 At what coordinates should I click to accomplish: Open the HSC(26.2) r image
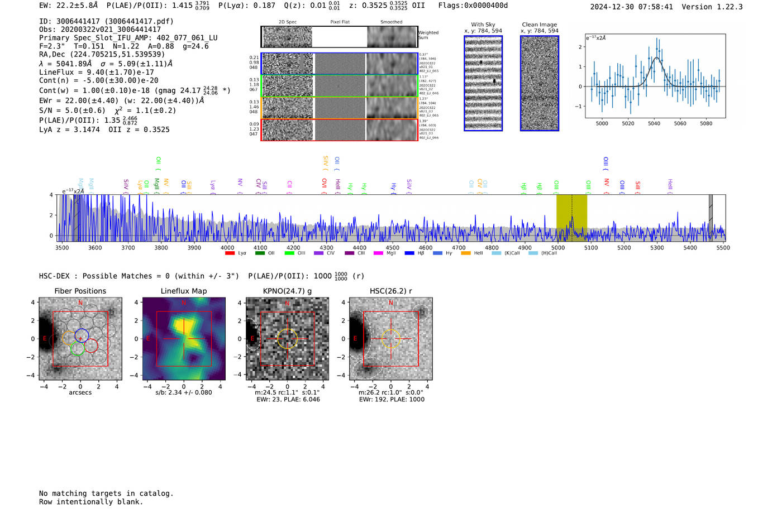(390, 339)
